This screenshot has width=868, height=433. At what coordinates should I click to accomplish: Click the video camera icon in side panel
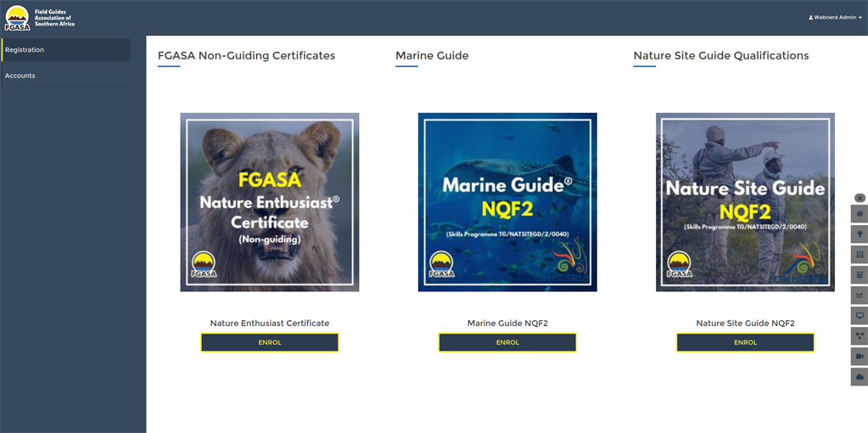(860, 357)
